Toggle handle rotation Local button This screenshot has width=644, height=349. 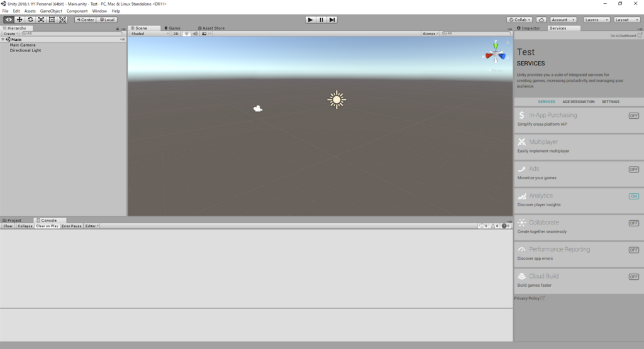coord(107,19)
